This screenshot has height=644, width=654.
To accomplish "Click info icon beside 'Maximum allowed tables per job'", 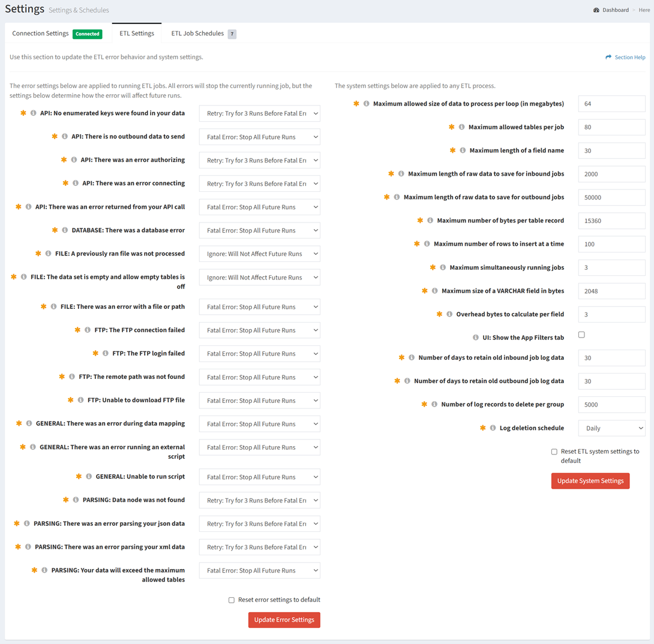I will (x=461, y=127).
